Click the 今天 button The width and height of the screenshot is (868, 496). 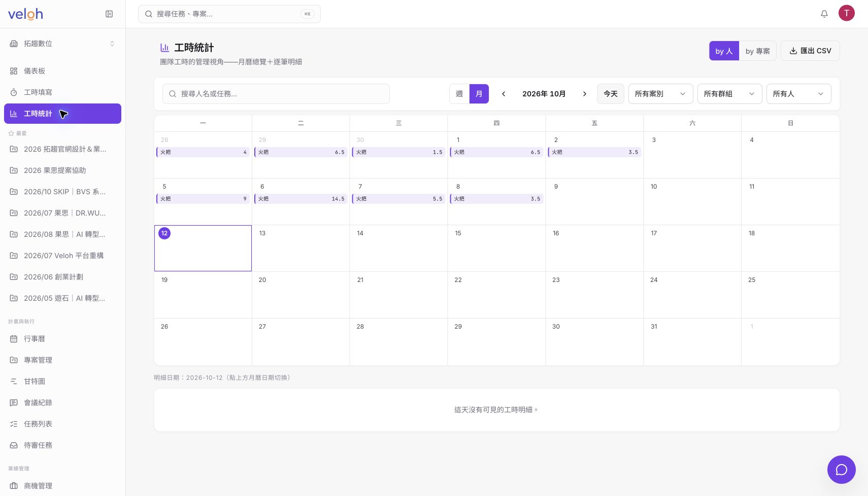coord(610,94)
